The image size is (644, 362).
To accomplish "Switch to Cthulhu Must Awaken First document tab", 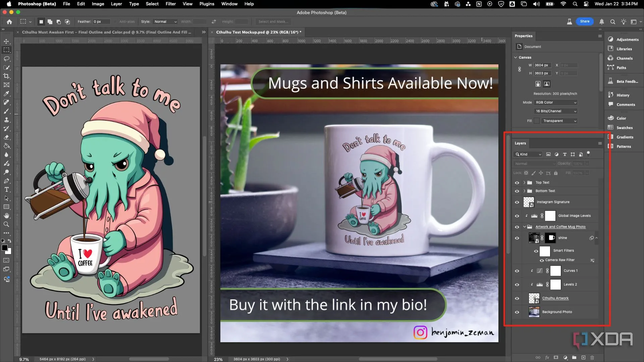I will (x=106, y=32).
